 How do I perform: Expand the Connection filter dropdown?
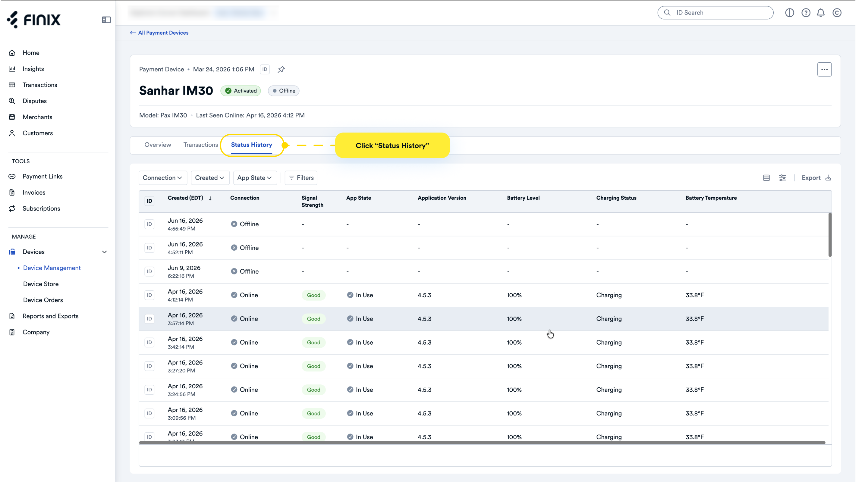click(162, 178)
